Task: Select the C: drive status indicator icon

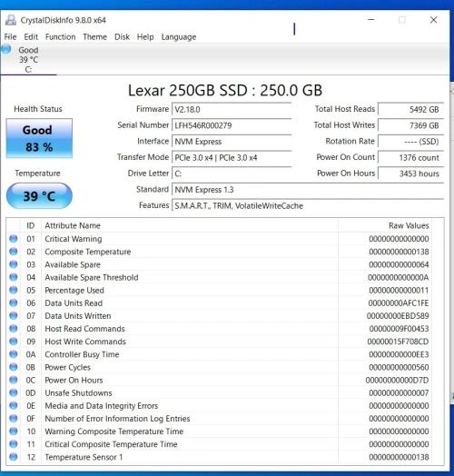Action: [6, 49]
